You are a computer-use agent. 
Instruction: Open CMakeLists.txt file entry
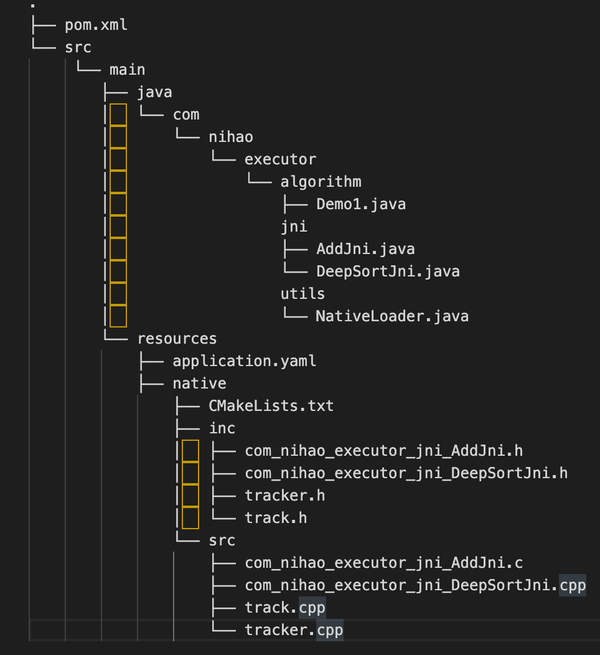pos(271,406)
